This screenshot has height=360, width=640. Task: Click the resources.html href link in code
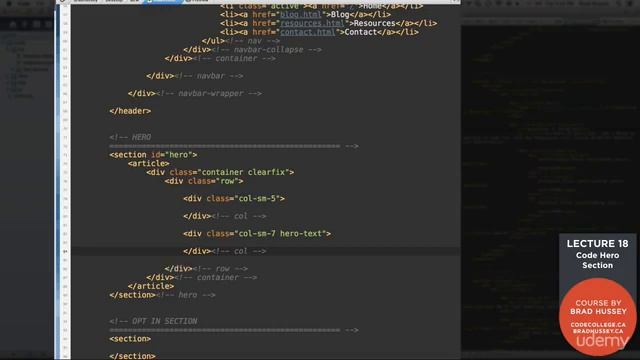pyautogui.click(x=312, y=23)
